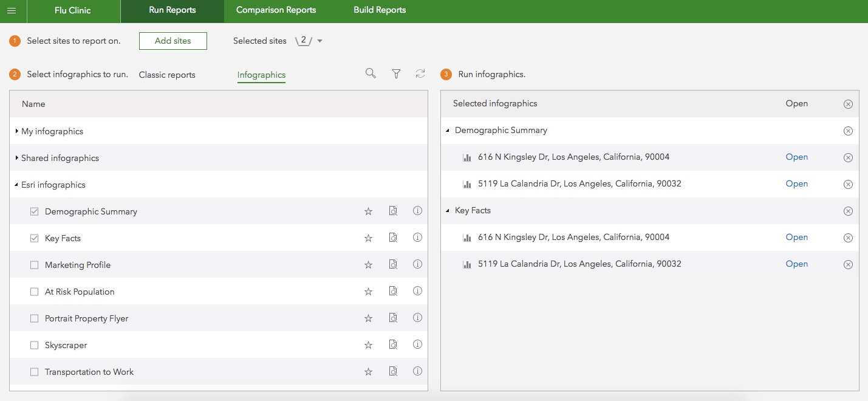Show info for Marketing Profile
Screen dimensions: 868x401
417,264
